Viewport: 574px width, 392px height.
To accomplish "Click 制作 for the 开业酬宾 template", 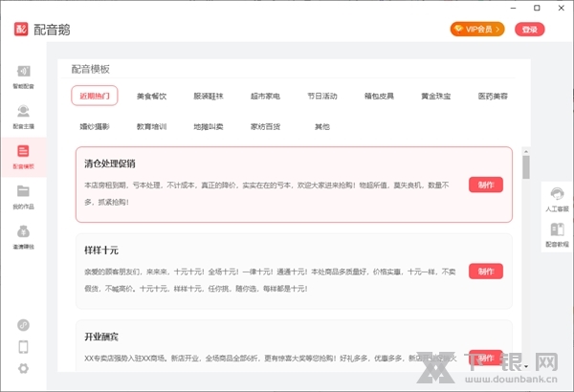I will (x=486, y=358).
